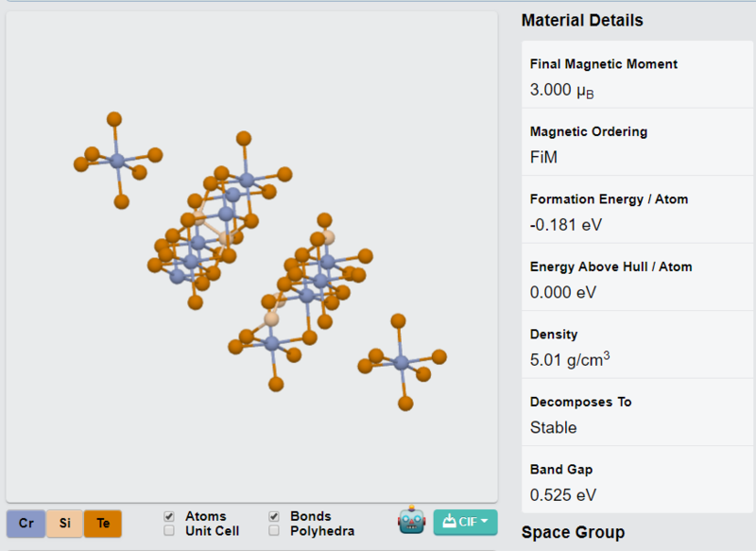Viewport: 756px width, 551px height.
Task: Click the robot assistant icon
Action: tap(411, 520)
